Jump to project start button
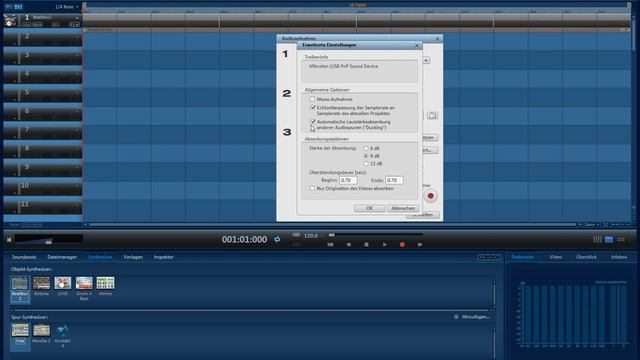 click(330, 244)
